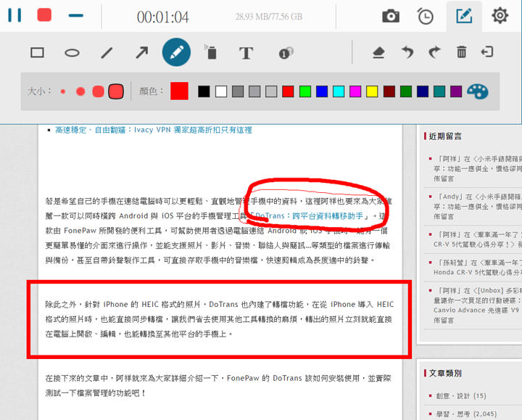Open recorder settings gear icon
Screen dimensions: 522x420
[x=500, y=15]
